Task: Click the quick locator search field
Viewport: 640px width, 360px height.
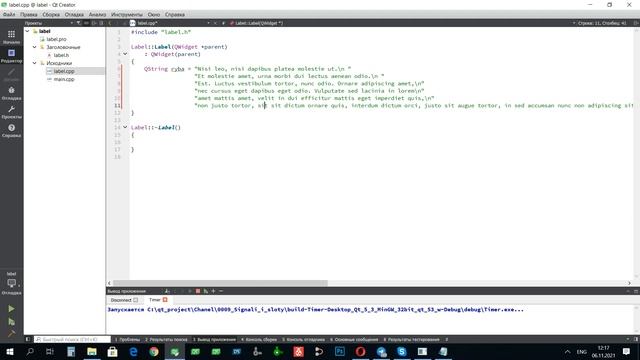Action: 73,339
